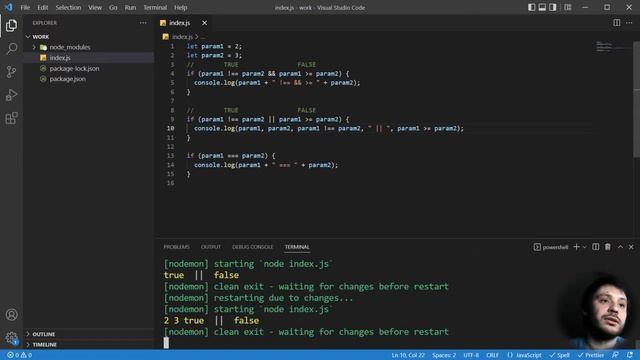Kill the terminal with trash icon
The height and width of the screenshot is (360, 640).
click(608, 247)
